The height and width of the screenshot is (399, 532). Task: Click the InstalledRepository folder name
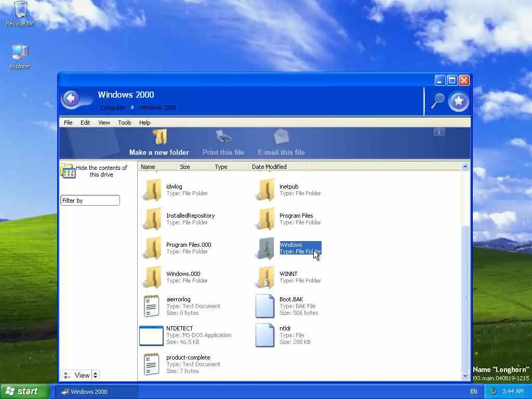190,216
